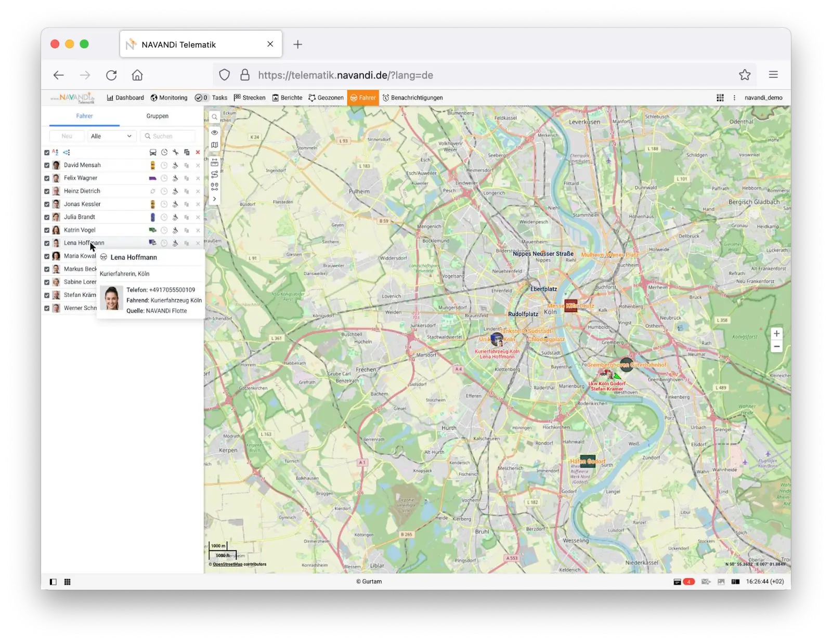The width and height of the screenshot is (832, 644).
Task: Toggle the select-all drivers checkbox
Action: 47,152
